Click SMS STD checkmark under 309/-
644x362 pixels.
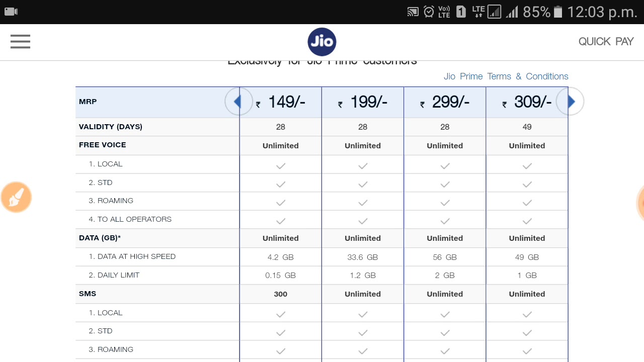click(x=527, y=332)
